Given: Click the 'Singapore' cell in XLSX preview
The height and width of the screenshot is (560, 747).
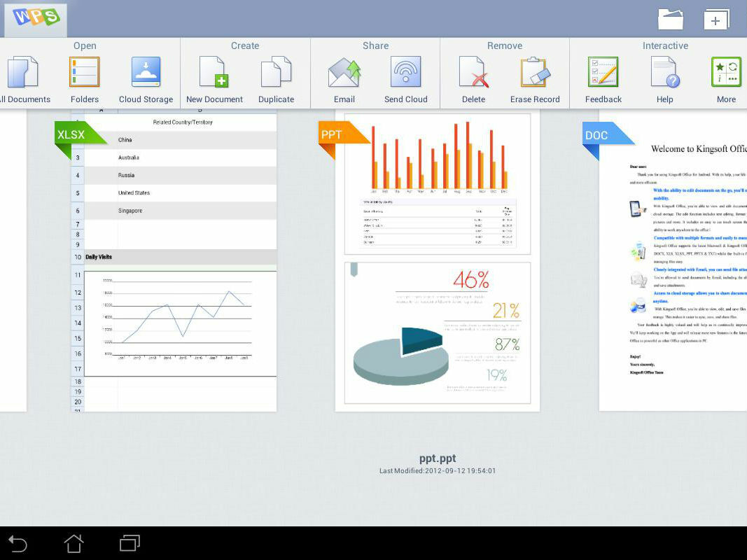Looking at the screenshot, I should [130, 211].
